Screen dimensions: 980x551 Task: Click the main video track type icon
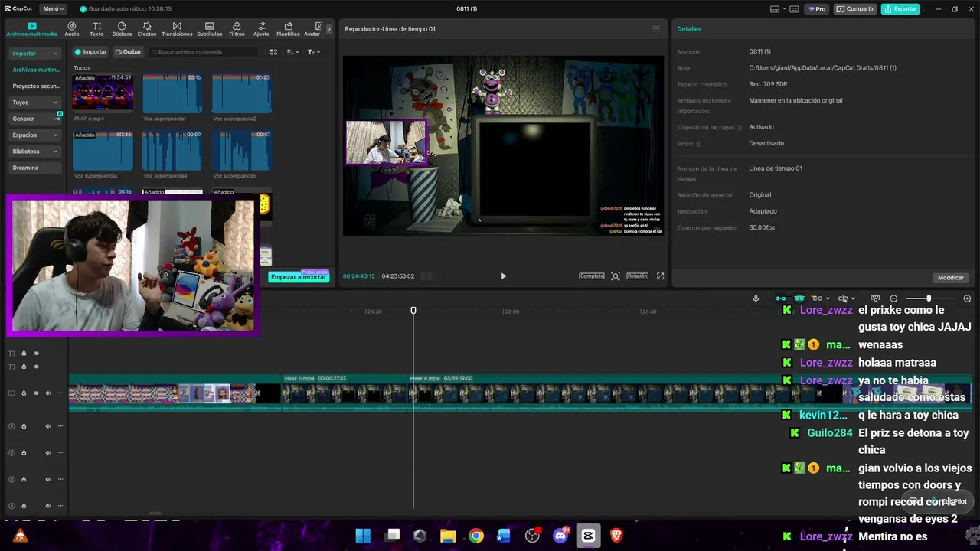click(11, 393)
